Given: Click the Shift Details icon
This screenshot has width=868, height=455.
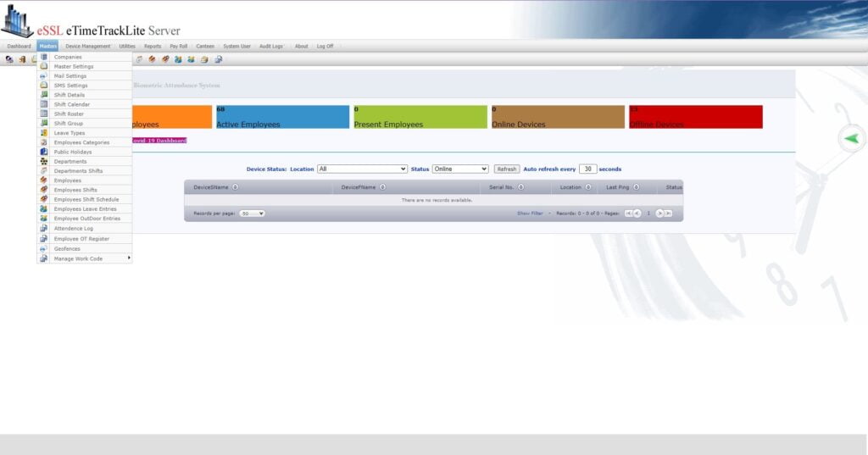Looking at the screenshot, I should click(44, 95).
